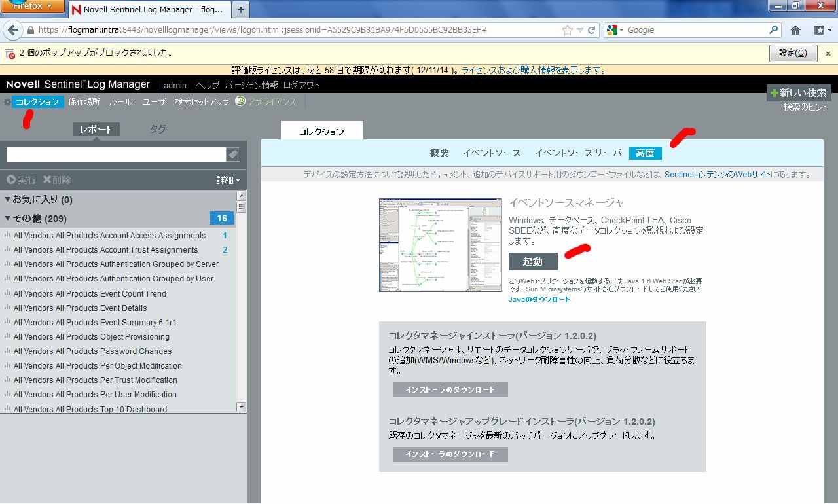Open the ユーザ menu
This screenshot has width=838, height=504.
pos(155,102)
